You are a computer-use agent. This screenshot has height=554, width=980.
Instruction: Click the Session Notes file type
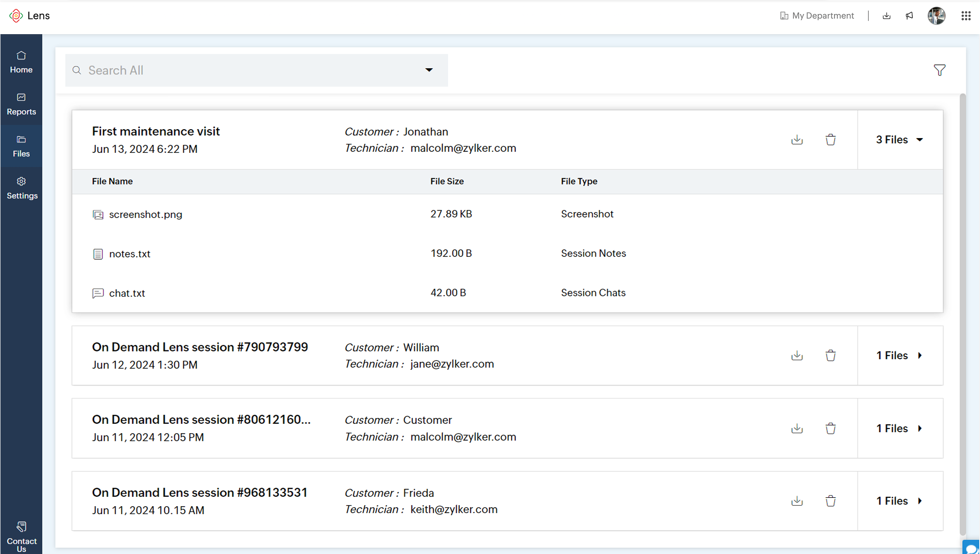593,253
